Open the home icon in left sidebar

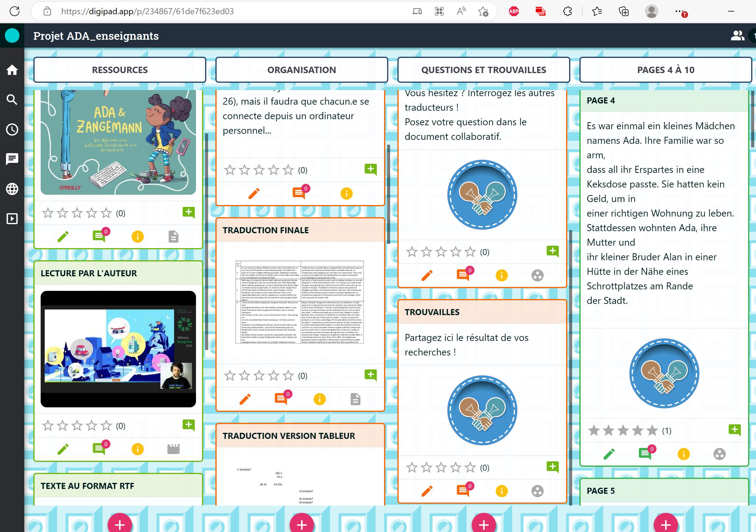tap(12, 70)
